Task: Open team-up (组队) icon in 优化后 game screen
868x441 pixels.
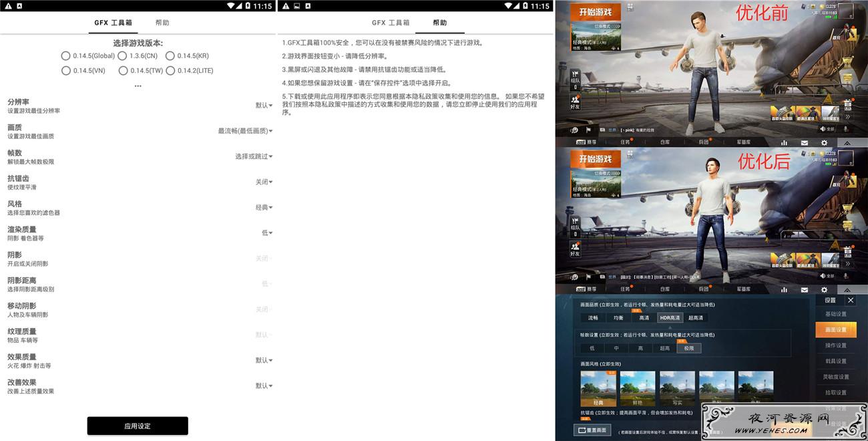Action: [x=575, y=226]
